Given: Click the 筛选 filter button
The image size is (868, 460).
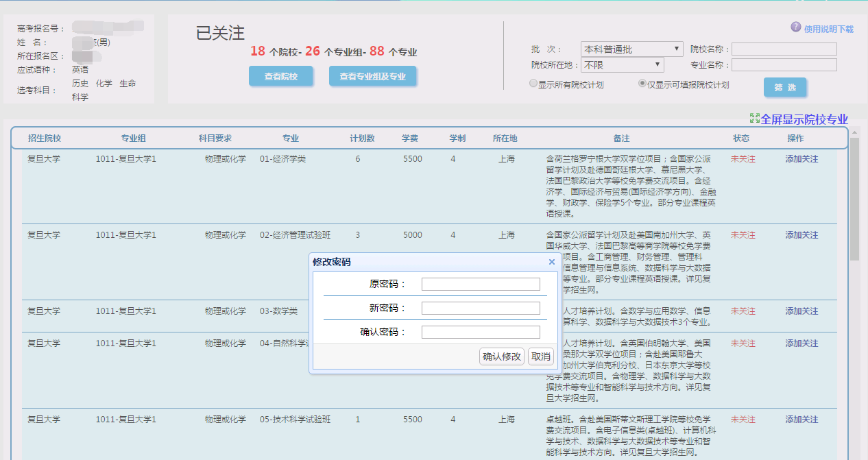Looking at the screenshot, I should (x=784, y=88).
